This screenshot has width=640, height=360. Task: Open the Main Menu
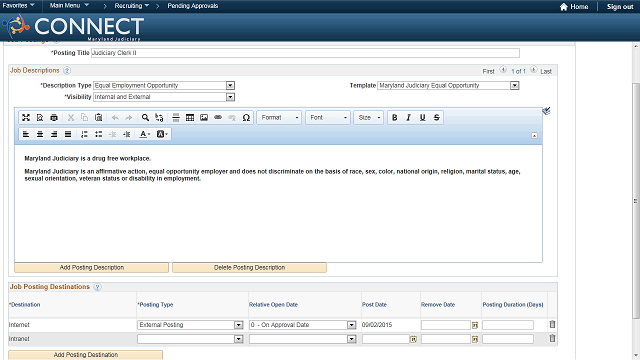(x=69, y=5)
